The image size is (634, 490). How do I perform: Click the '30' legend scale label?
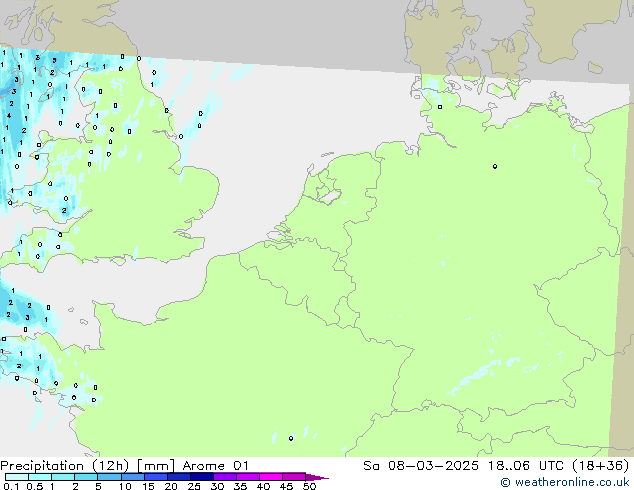coord(217,486)
